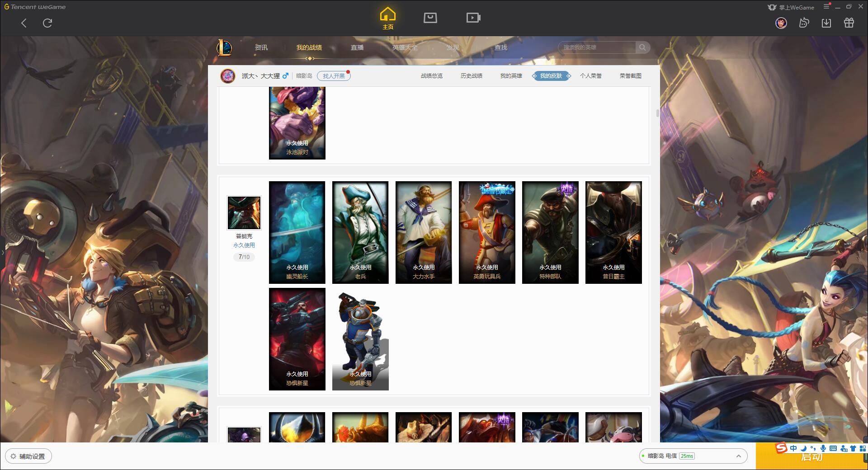The image size is (868, 470).
Task: Open the 查找 tab
Action: (x=500, y=47)
